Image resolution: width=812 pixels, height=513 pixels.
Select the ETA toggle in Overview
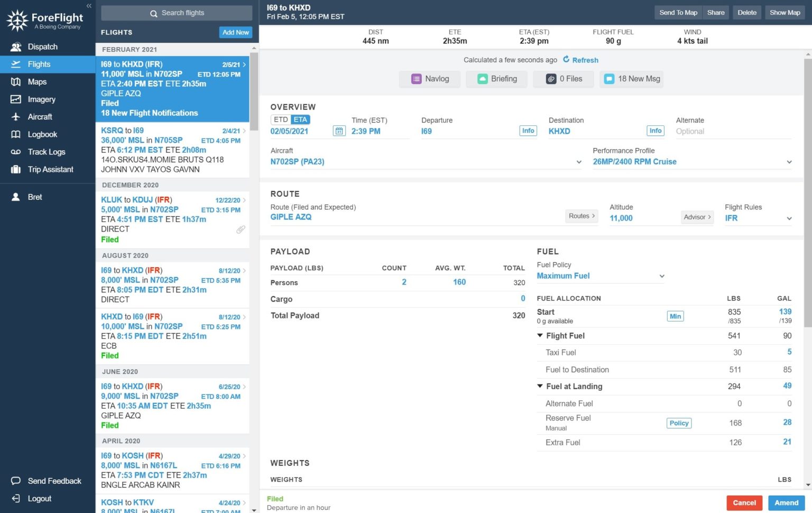pos(300,119)
